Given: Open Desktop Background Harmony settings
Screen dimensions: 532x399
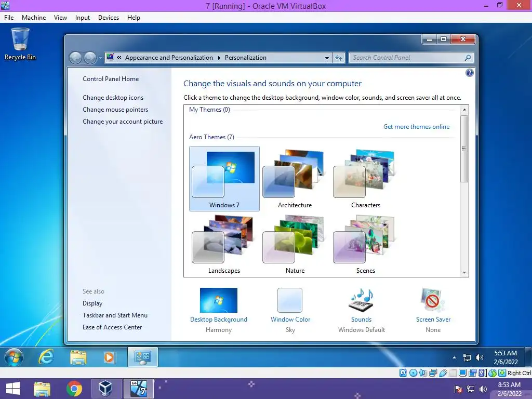Looking at the screenshot, I should point(219,310).
